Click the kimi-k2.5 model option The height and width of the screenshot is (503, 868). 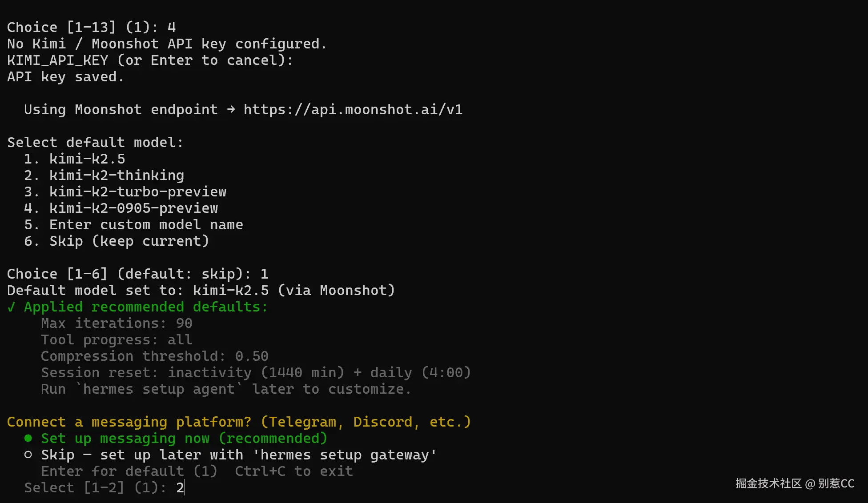click(x=87, y=159)
